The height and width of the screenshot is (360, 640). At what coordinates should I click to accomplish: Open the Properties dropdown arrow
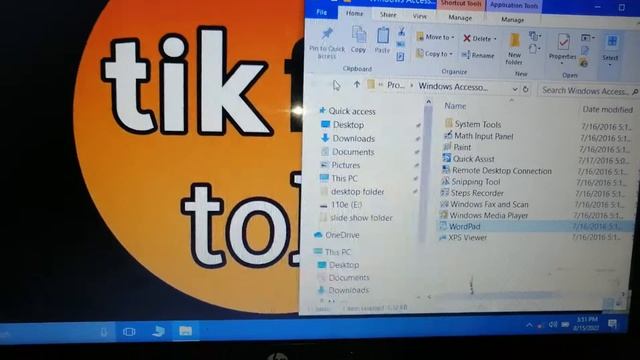[562, 64]
